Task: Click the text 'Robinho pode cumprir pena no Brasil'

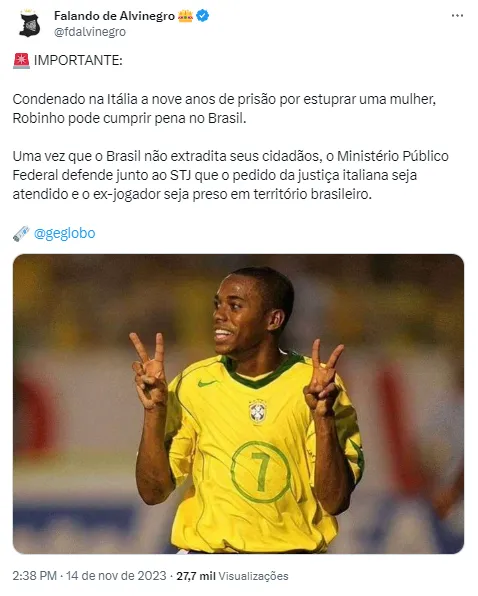Action: pyautogui.click(x=130, y=118)
